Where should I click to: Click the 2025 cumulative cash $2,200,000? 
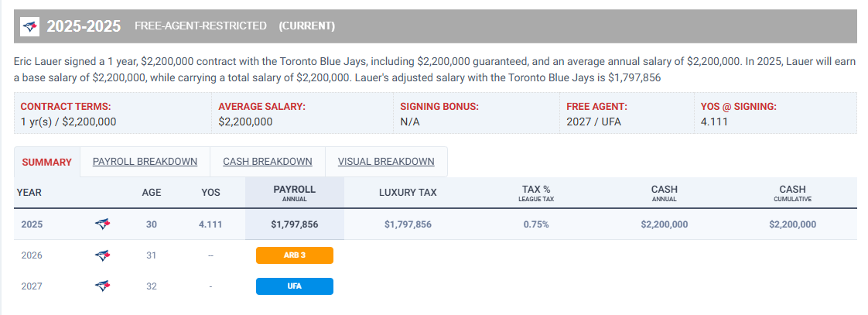point(792,224)
